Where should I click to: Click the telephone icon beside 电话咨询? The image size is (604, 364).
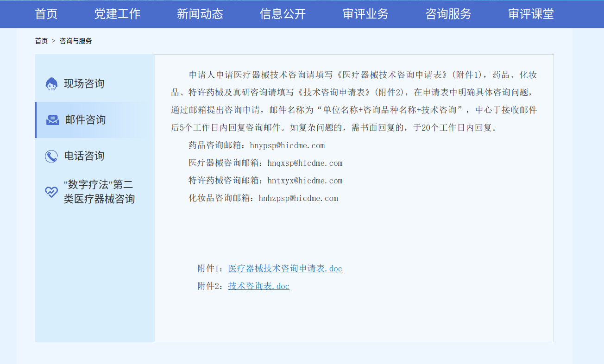[x=51, y=156]
